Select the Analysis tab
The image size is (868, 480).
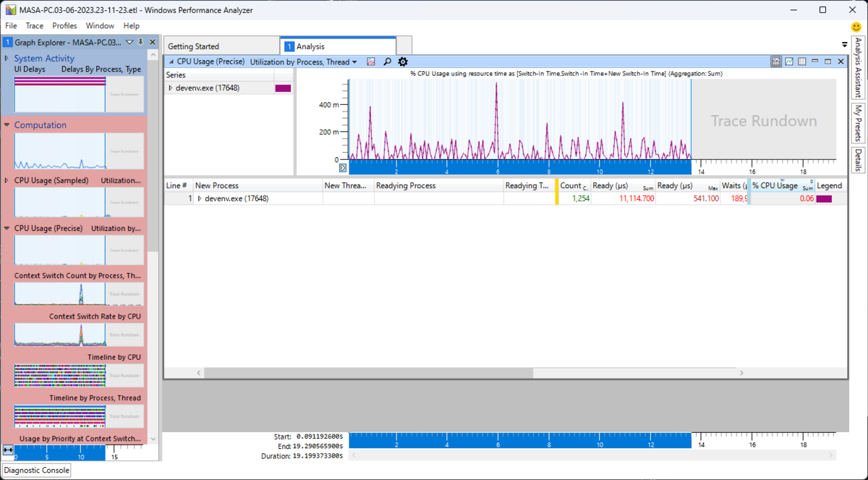[x=337, y=46]
